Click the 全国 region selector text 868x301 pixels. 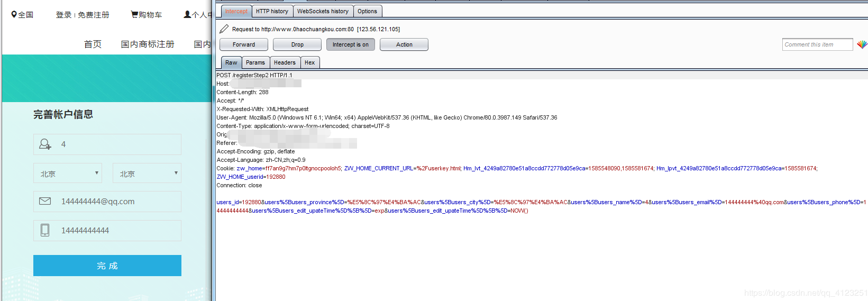coord(26,15)
